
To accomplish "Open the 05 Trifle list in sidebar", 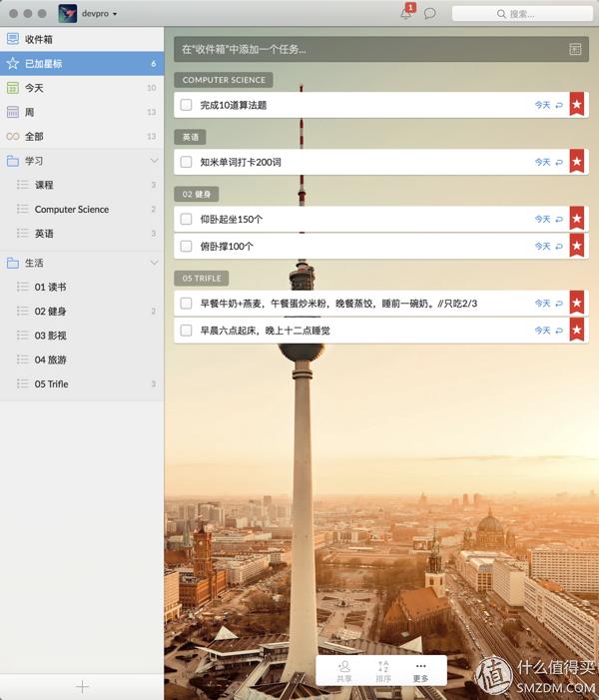I will tap(82, 383).
